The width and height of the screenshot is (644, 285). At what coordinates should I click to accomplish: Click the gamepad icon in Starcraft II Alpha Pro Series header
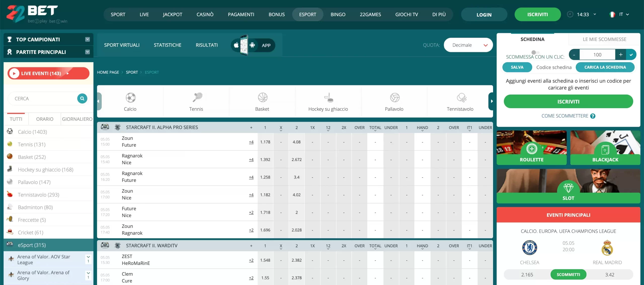(x=105, y=127)
